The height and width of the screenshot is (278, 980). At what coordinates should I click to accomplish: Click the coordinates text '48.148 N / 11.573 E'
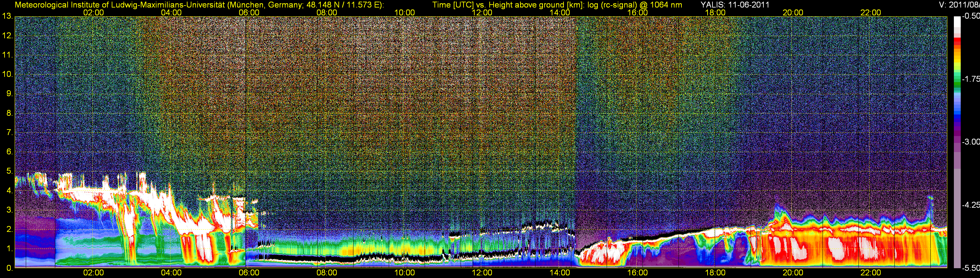pyautogui.click(x=343, y=5)
